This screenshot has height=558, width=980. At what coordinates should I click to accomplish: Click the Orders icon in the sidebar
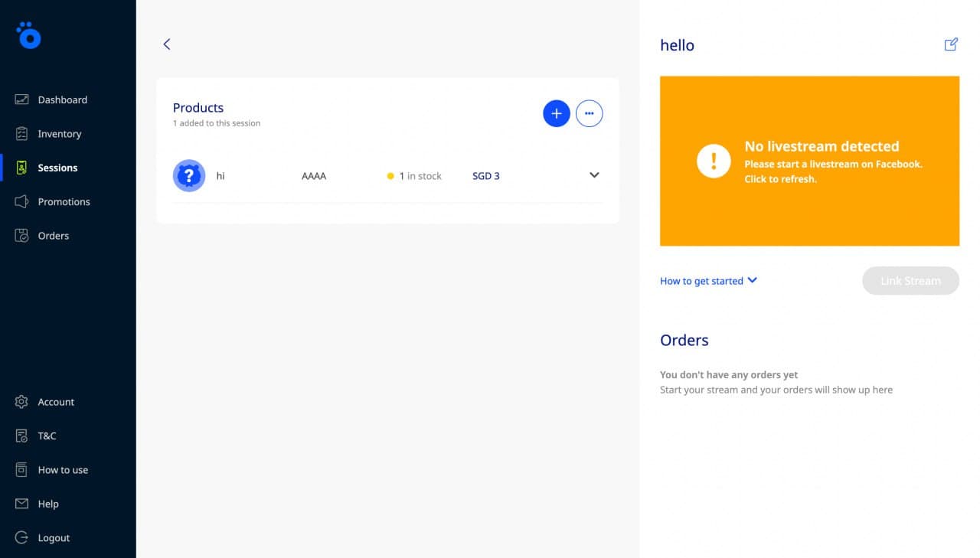coord(21,236)
